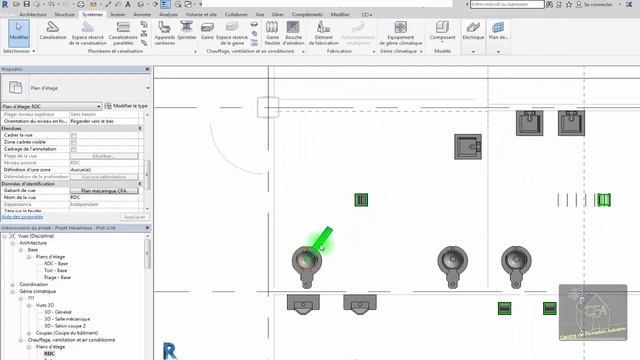
Task: Open the Structure ribbon tab
Action: [x=64, y=14]
